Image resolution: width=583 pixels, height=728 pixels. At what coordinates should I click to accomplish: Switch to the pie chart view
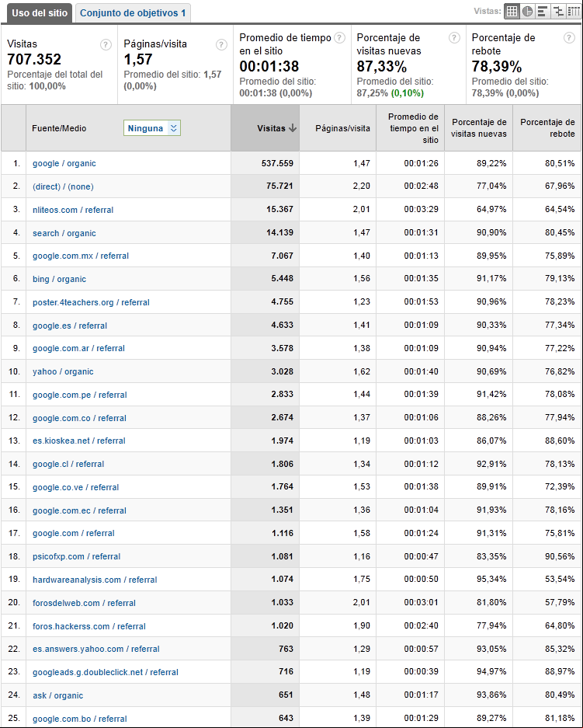click(x=527, y=12)
